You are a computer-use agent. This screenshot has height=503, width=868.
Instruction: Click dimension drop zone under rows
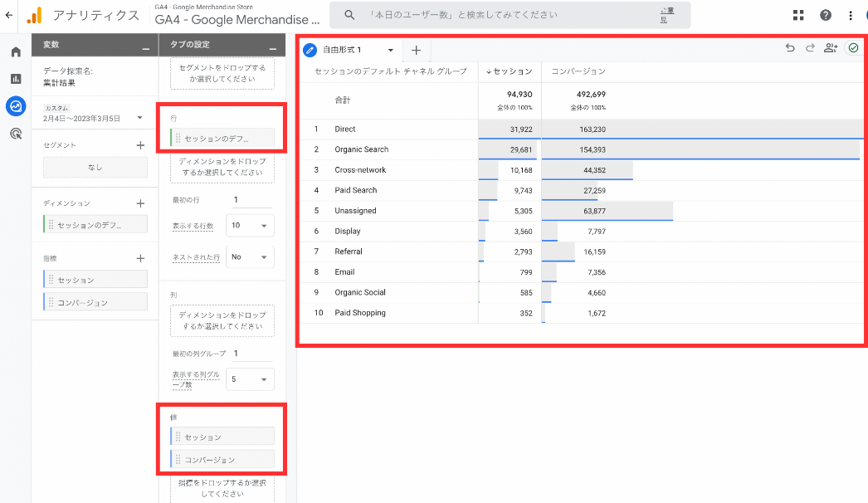222,167
